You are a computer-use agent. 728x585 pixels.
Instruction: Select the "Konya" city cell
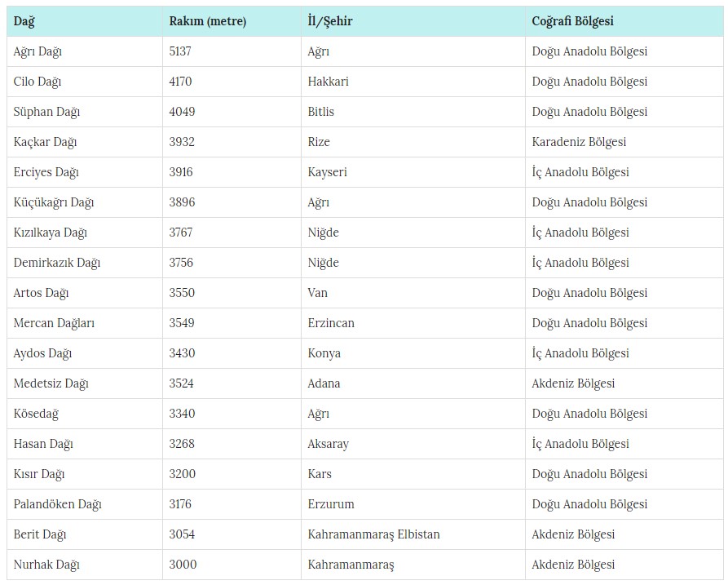(x=324, y=353)
